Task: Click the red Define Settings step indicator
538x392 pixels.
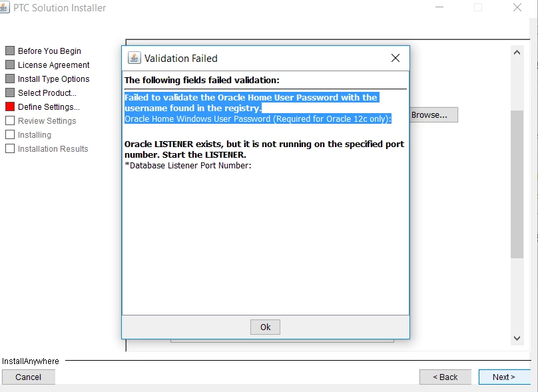Action: (x=10, y=106)
